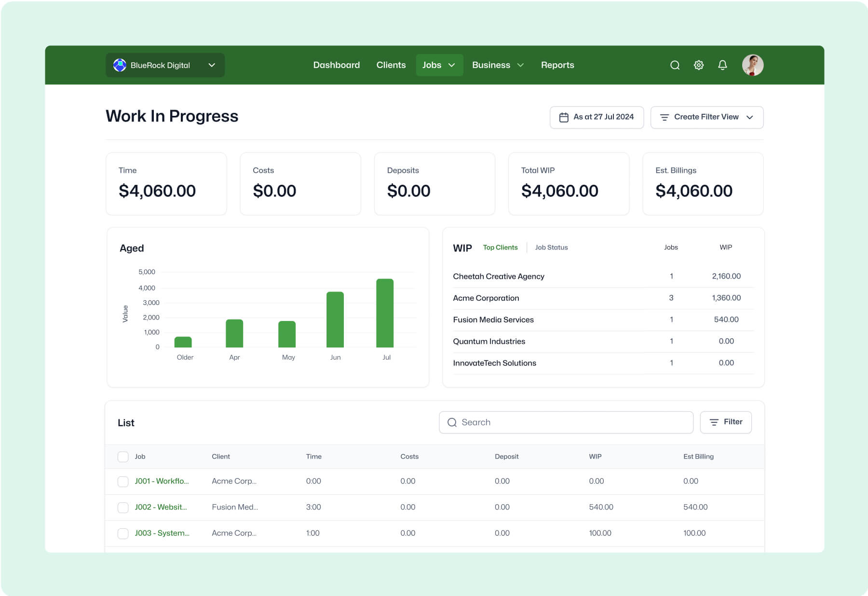Check the select-all checkbox in the List header
Image resolution: width=868 pixels, height=596 pixels.
123,457
